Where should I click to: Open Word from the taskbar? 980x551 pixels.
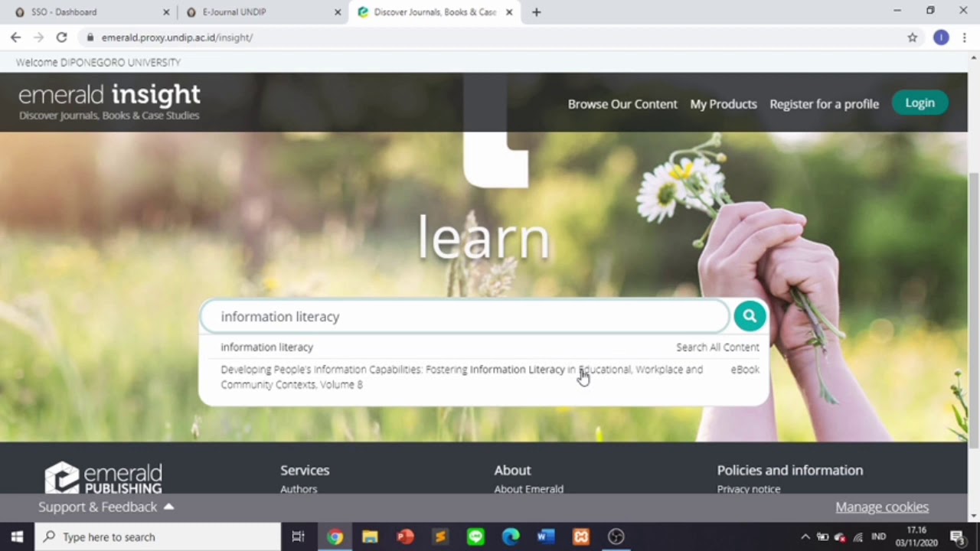(x=546, y=536)
